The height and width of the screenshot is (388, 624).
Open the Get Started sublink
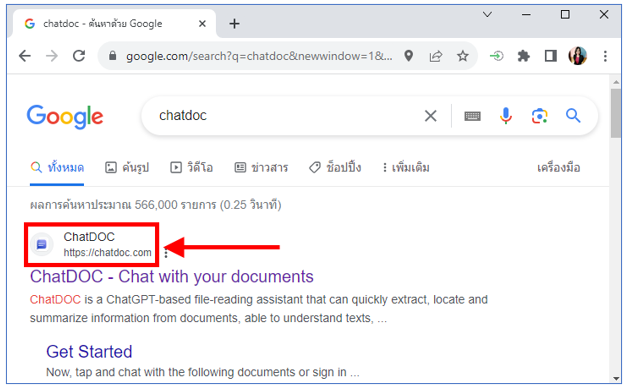89,352
